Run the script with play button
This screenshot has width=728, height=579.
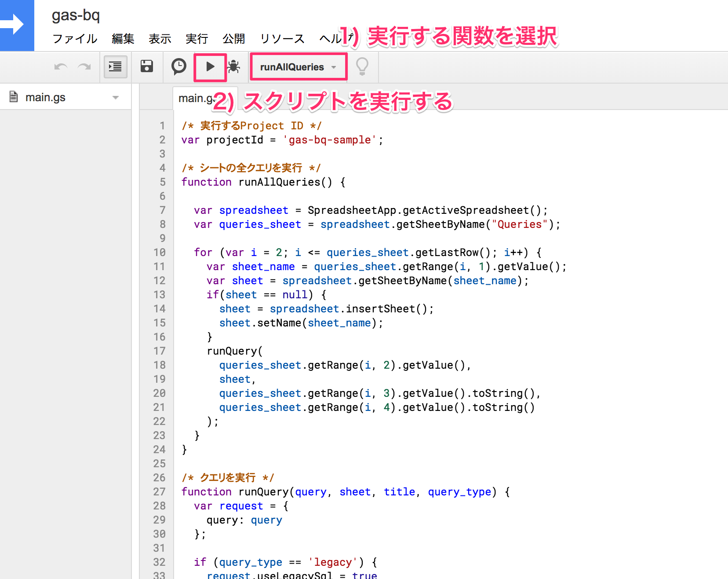210,67
